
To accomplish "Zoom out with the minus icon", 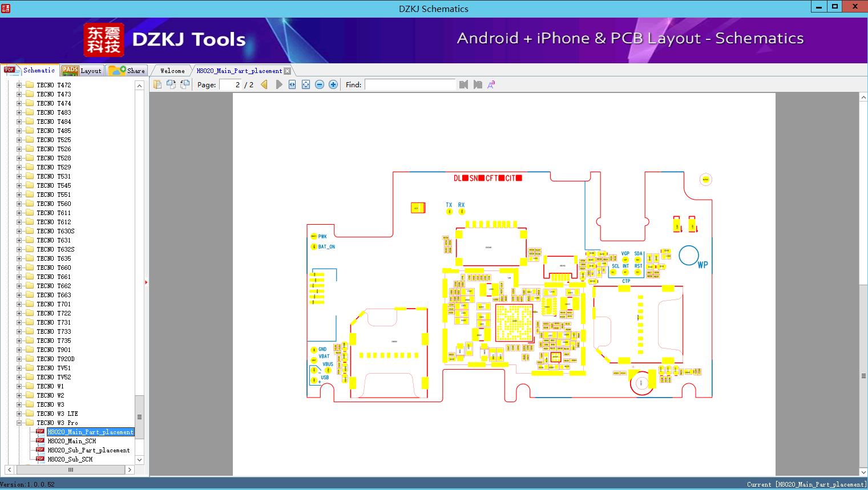I will tap(320, 84).
